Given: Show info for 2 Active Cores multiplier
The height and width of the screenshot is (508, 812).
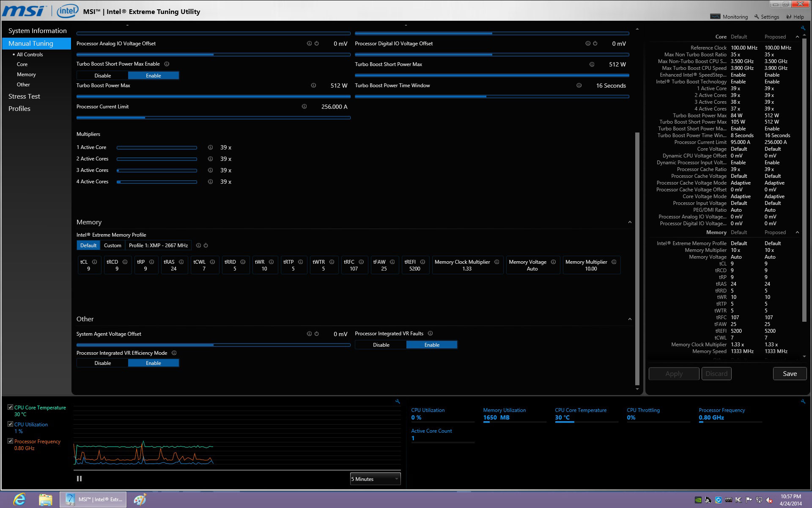Looking at the screenshot, I should tap(210, 159).
